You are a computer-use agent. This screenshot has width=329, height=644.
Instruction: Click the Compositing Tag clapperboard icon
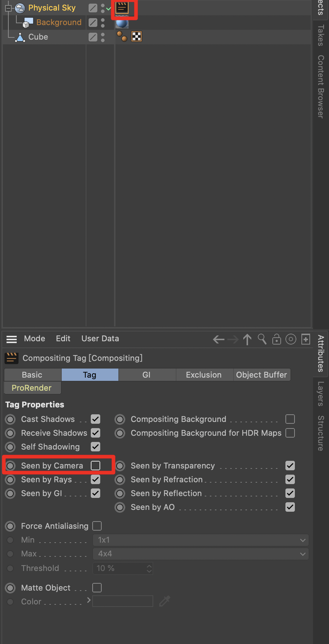(12, 358)
